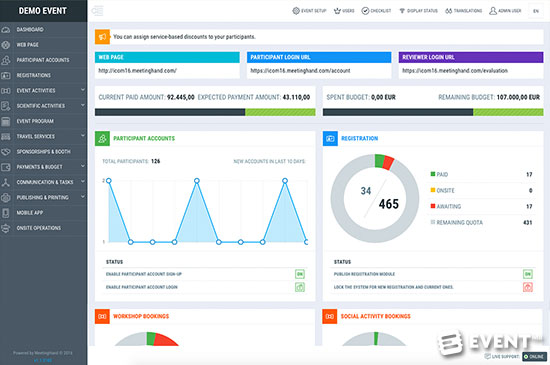
Task: Click the Live Support Online button
Action: 534,357
